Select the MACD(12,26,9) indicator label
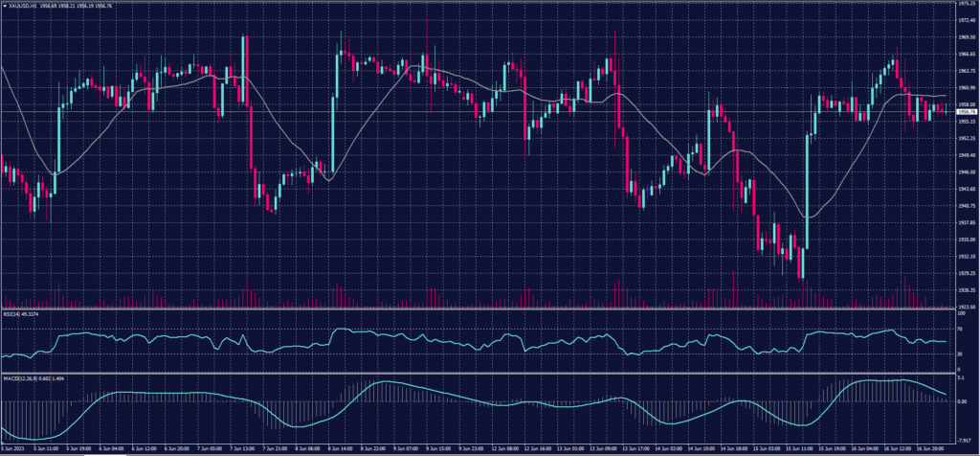Image resolution: width=980 pixels, height=456 pixels. click(17, 377)
